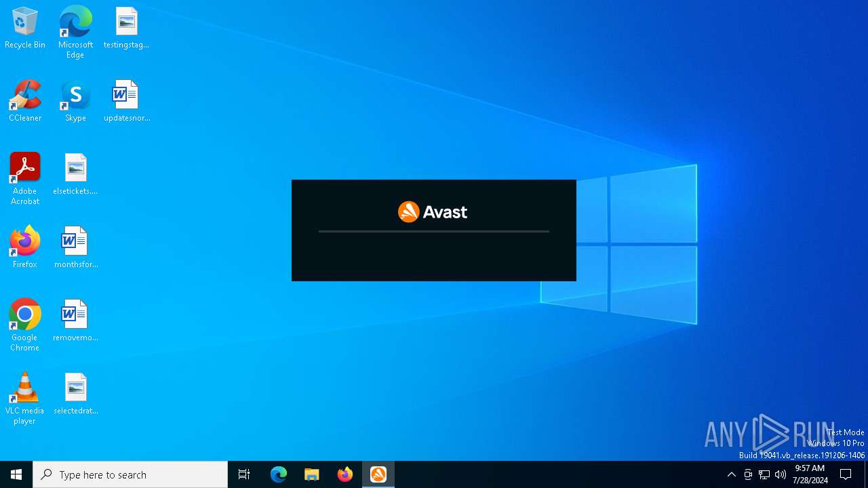Screen dimensions: 868x488
Task: Open the CCleaner desktop shortcut
Action: (x=25, y=101)
